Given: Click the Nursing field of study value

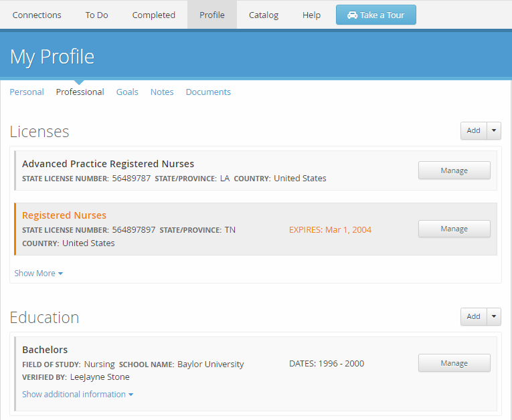Looking at the screenshot, I should 99,364.
